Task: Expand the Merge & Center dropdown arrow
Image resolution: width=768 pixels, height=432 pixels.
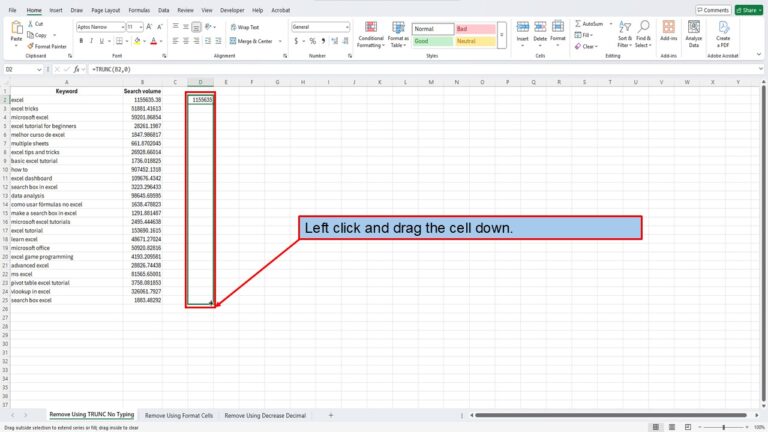Action: (280, 41)
